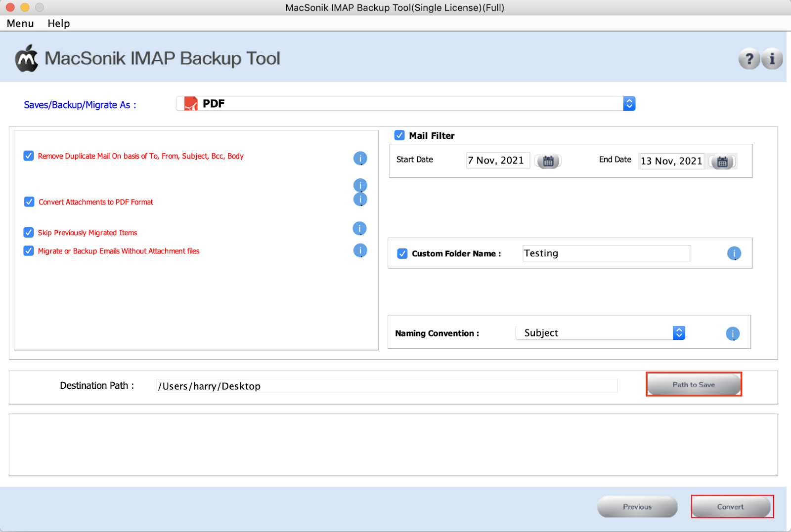Click the "Saves/Backup/Migrate As :" label
Viewport: 791px width, 532px height.
(x=80, y=105)
